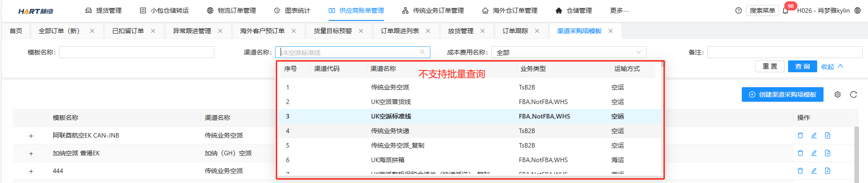Click the globe language icon
The width and height of the screenshot is (868, 183).
(x=858, y=10)
